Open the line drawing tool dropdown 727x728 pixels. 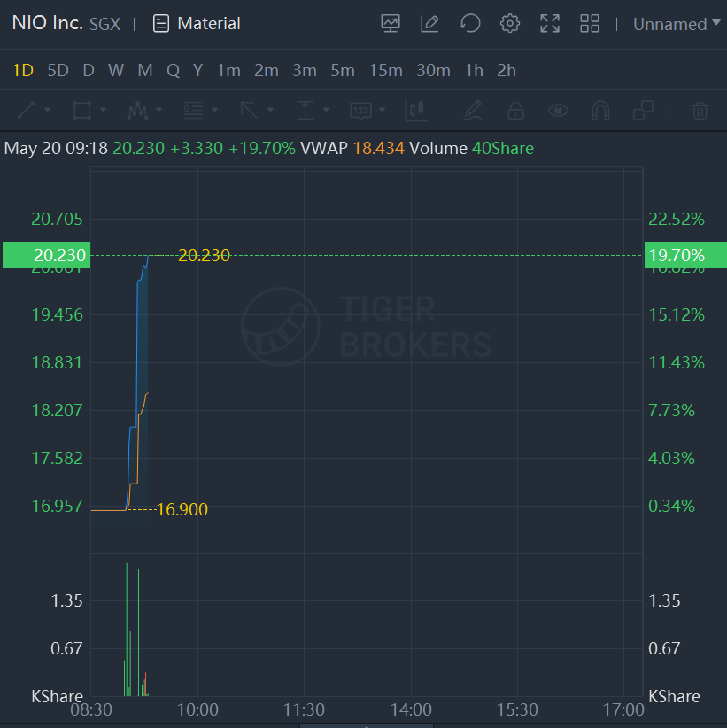tap(34, 111)
